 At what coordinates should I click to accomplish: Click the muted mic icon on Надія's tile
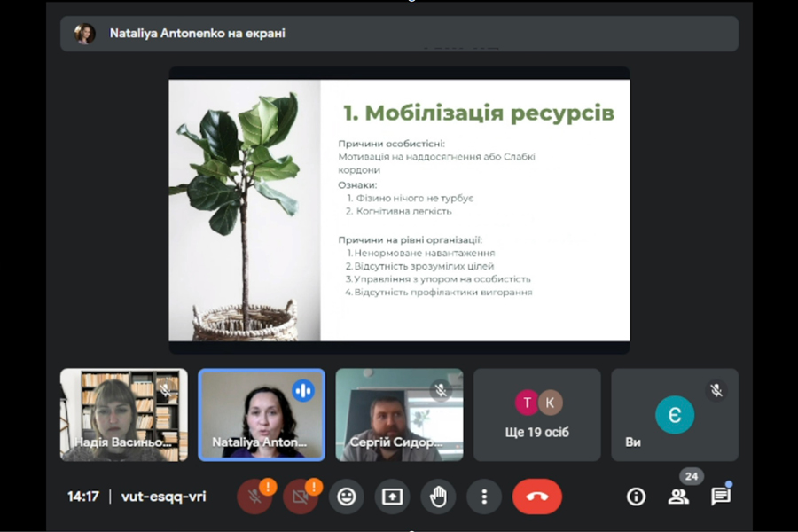166,391
